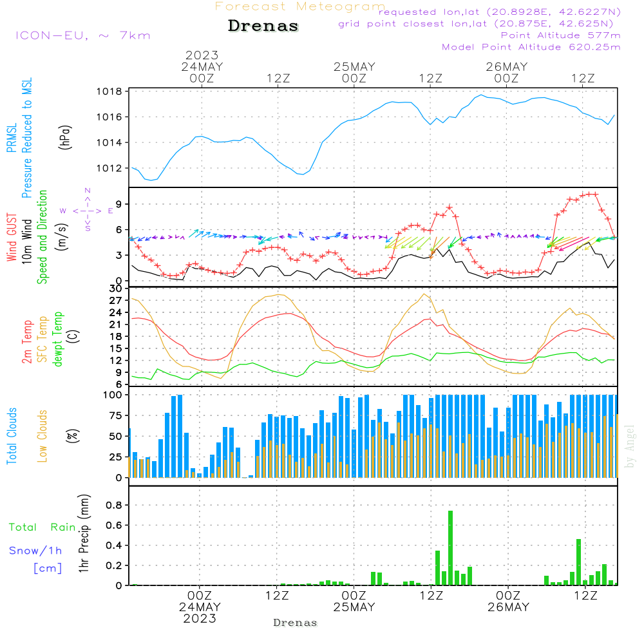This screenshot has width=644, height=644.
Task: Click the 9 m/s wind axis tick
Action: pyautogui.click(x=119, y=204)
